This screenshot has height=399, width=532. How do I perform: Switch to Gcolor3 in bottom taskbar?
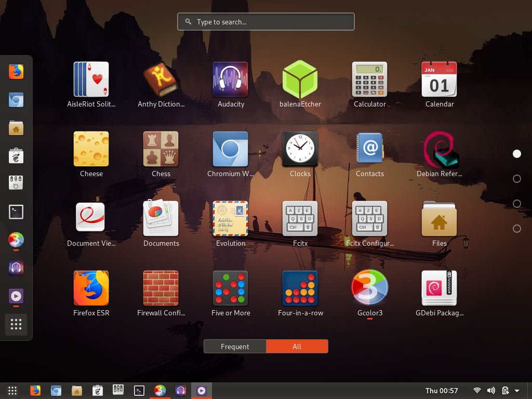point(160,391)
